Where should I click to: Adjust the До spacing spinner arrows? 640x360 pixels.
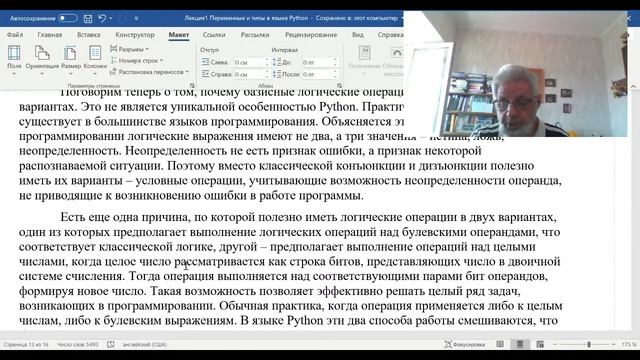[336, 62]
